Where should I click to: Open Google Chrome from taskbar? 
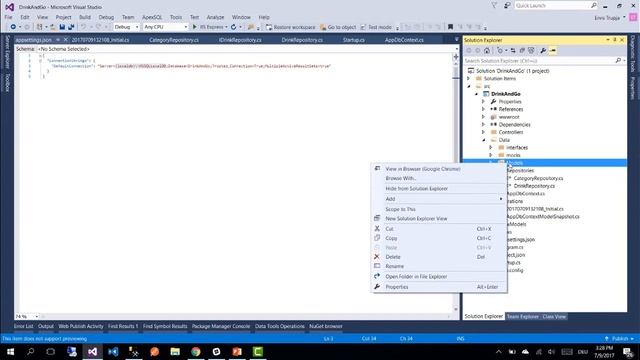point(196,351)
